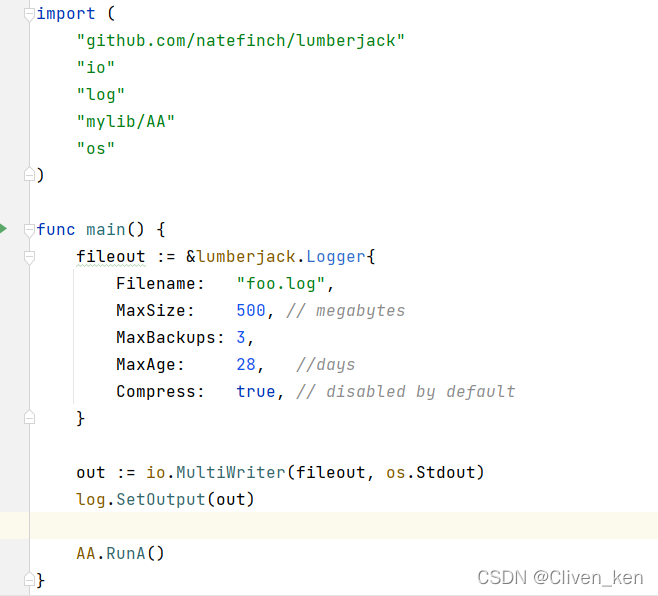658x596 pixels.
Task: Click the "io" import line
Action: (96, 68)
